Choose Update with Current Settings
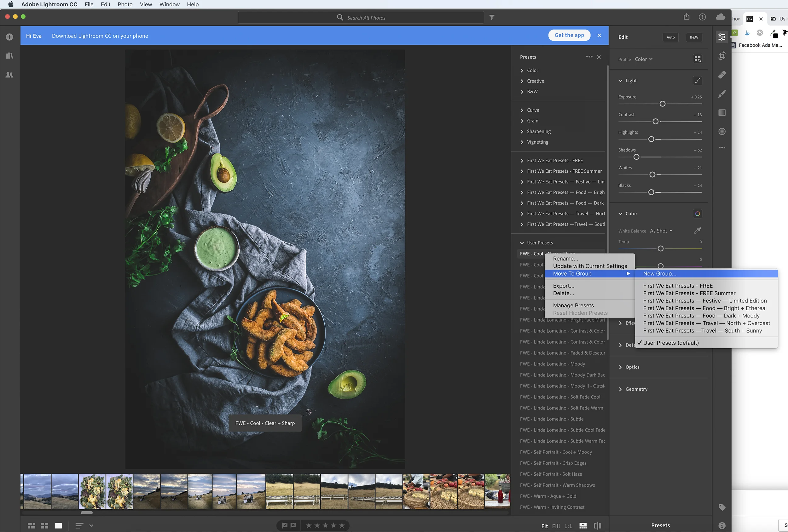The height and width of the screenshot is (532, 788). click(x=590, y=266)
